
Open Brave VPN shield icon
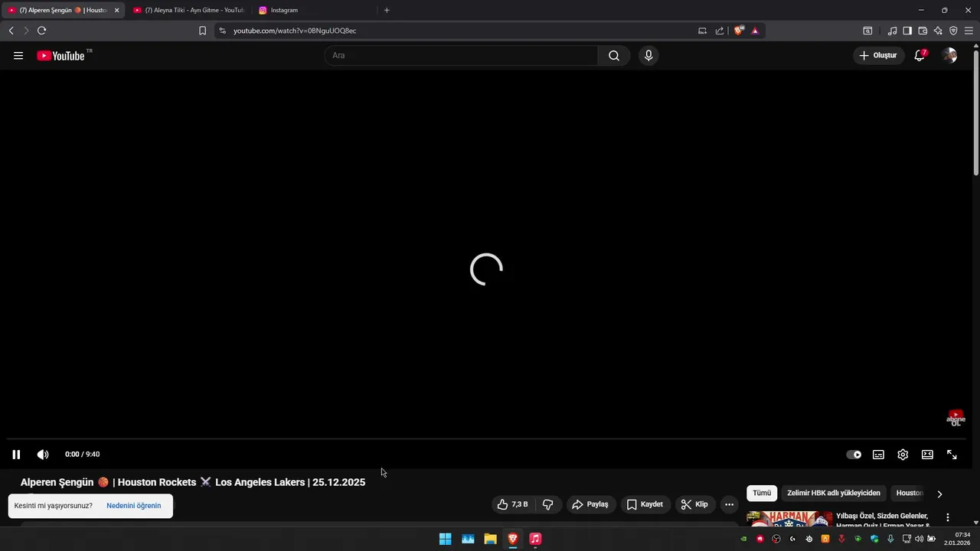pyautogui.click(x=953, y=31)
